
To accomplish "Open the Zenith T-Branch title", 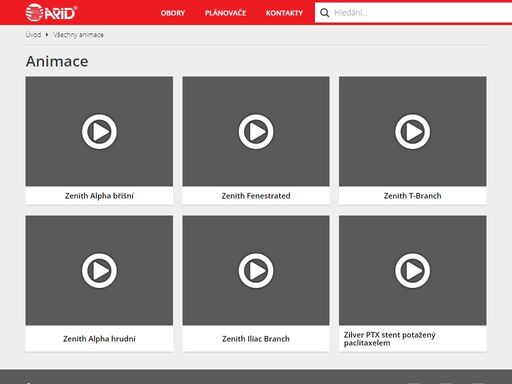I will point(413,196).
